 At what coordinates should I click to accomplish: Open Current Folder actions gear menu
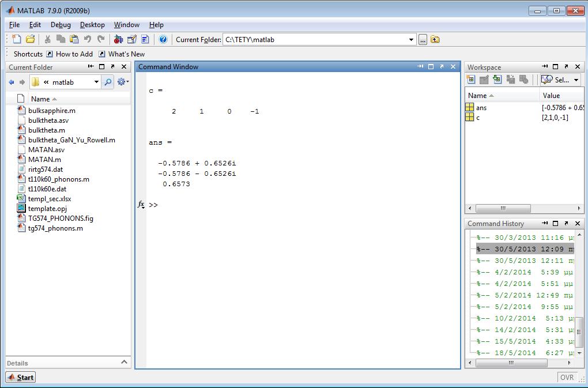click(123, 82)
